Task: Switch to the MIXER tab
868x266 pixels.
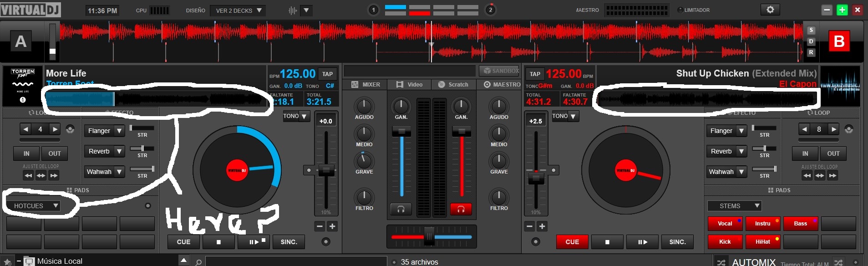Action: [x=365, y=84]
